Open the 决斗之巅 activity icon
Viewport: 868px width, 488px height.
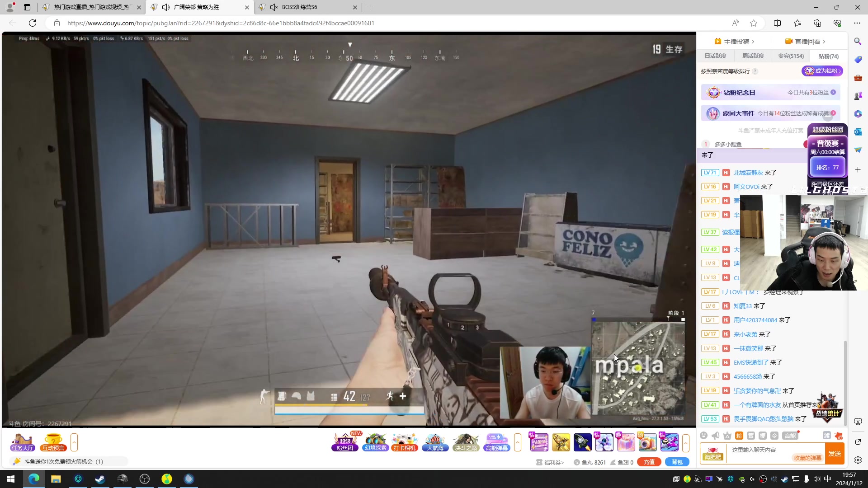point(466,442)
